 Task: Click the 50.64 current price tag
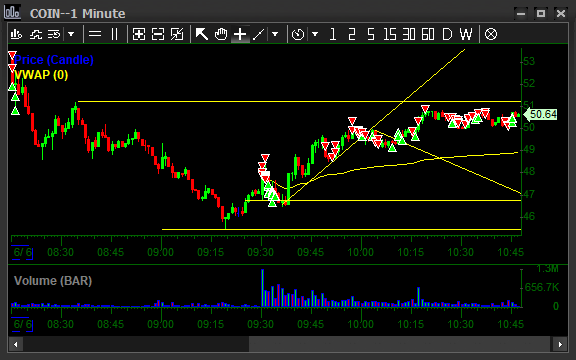point(540,114)
